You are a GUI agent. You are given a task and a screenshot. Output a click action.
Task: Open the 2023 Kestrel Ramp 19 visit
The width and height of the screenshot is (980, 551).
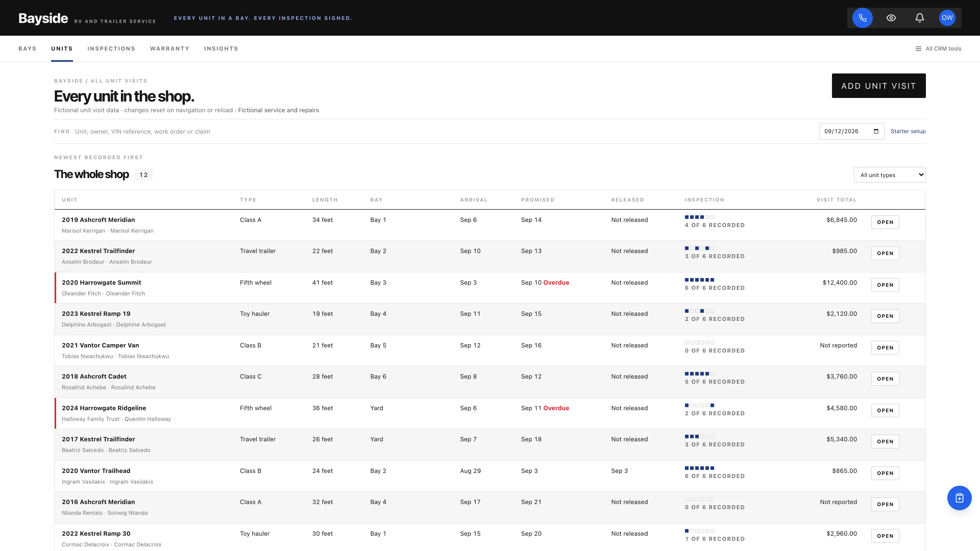click(x=885, y=316)
